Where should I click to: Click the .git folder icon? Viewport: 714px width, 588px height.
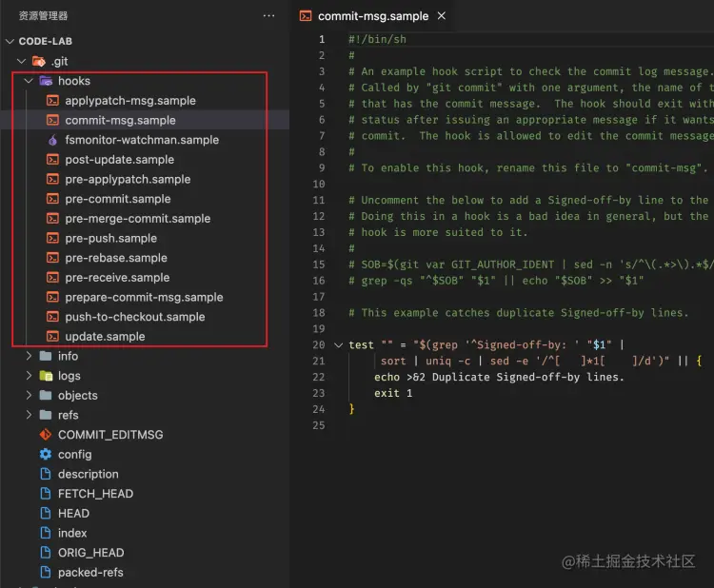tap(39, 61)
